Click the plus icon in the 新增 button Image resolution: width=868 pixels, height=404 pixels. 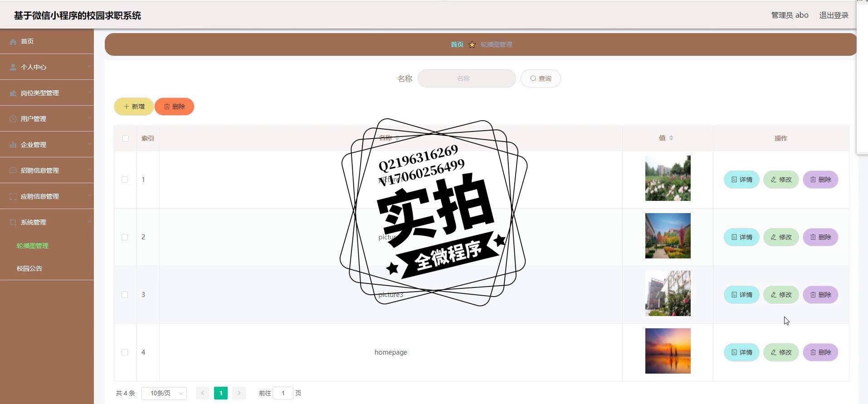127,107
